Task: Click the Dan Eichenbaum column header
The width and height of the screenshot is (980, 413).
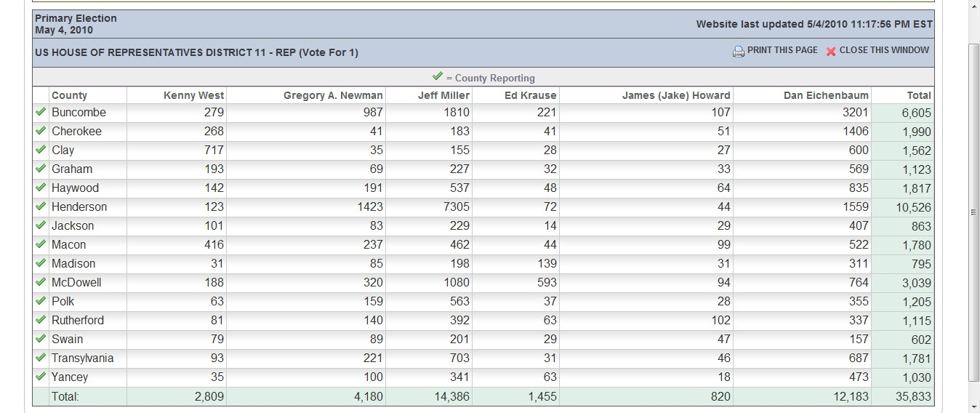Action: [x=826, y=95]
